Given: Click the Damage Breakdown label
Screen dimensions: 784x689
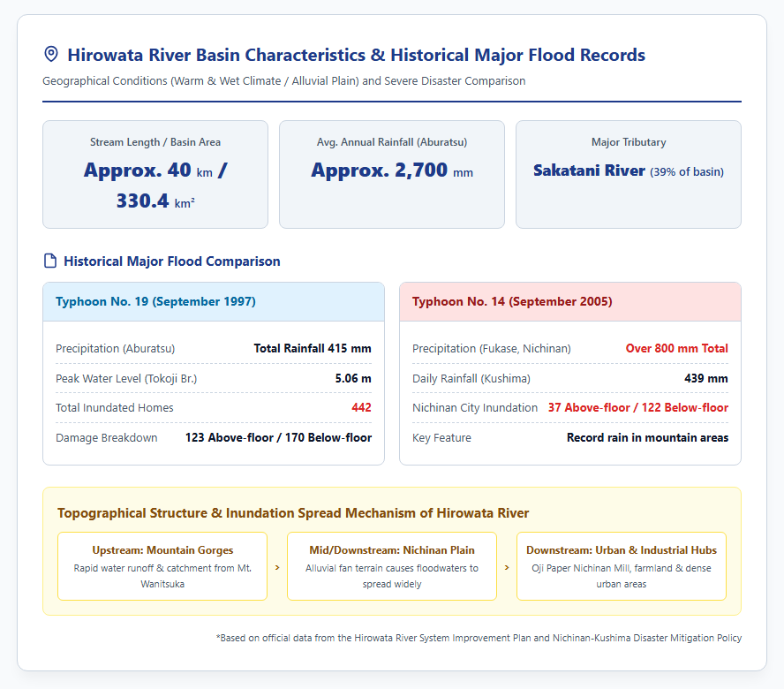Looking at the screenshot, I should 107,438.
